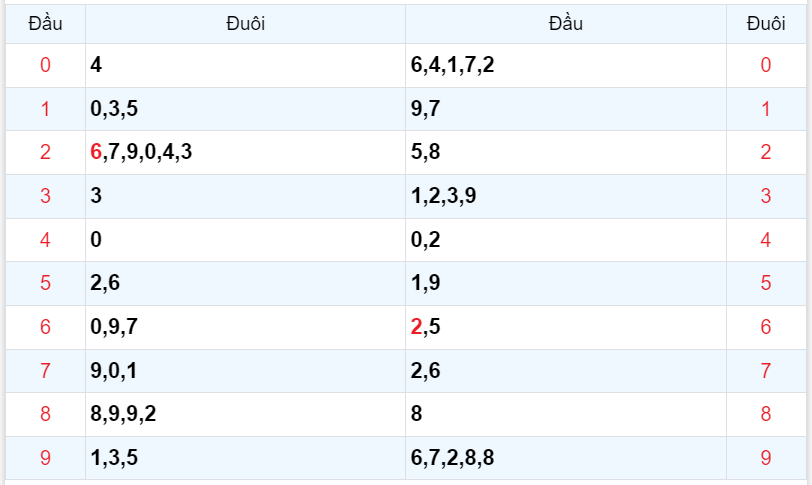The width and height of the screenshot is (812, 485).
Task: Click the highlighted red 6 in row 2
Action: [x=96, y=153]
